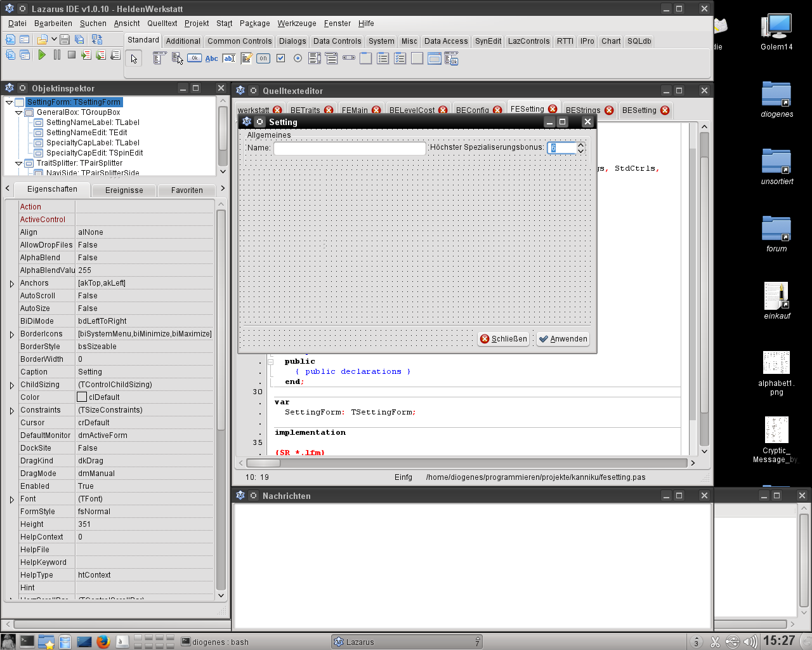The height and width of the screenshot is (650, 812).
Task: Select the TMainMenu palette component
Action: 159,58
